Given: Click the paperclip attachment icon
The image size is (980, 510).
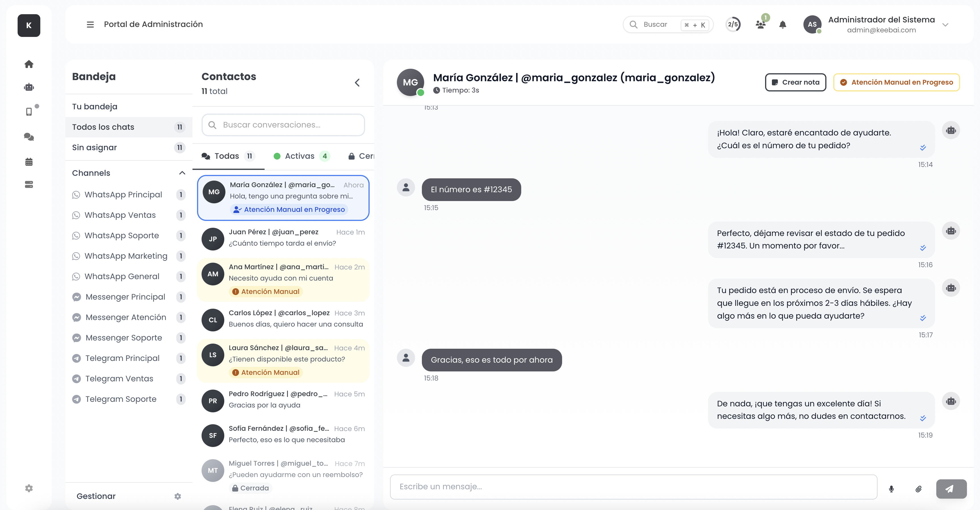Looking at the screenshot, I should click(918, 489).
